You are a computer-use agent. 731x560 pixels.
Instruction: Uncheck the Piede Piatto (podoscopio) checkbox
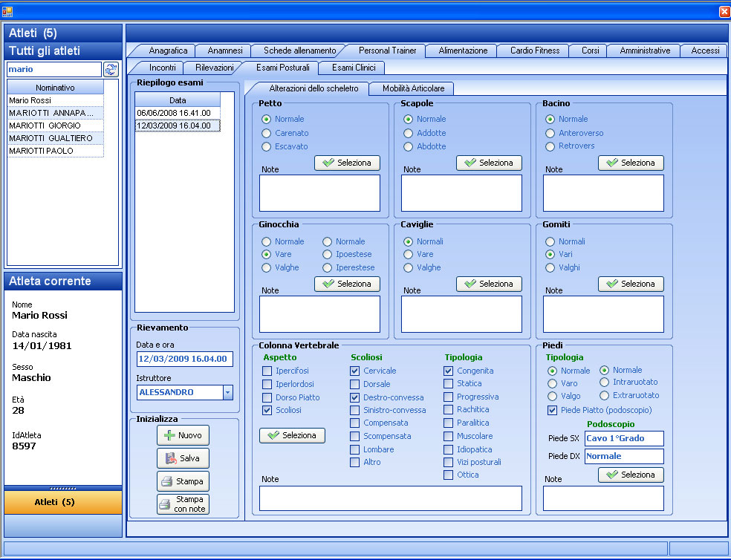coord(552,410)
